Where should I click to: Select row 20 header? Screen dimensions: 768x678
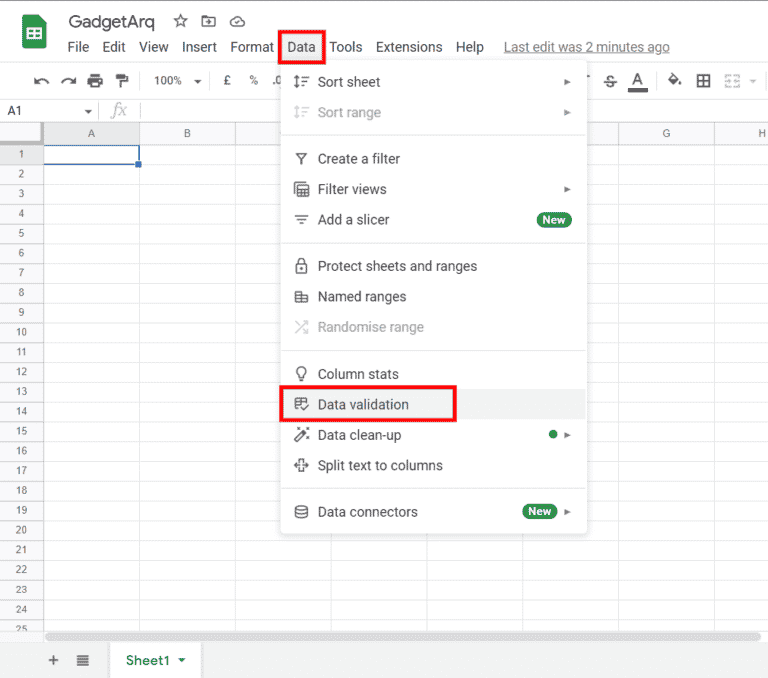click(22, 530)
